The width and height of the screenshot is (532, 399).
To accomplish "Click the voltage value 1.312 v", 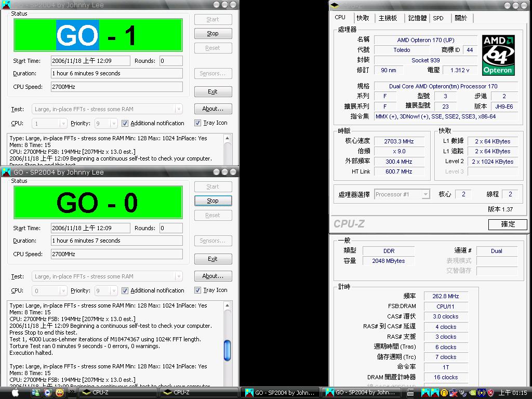I will [x=460, y=70].
